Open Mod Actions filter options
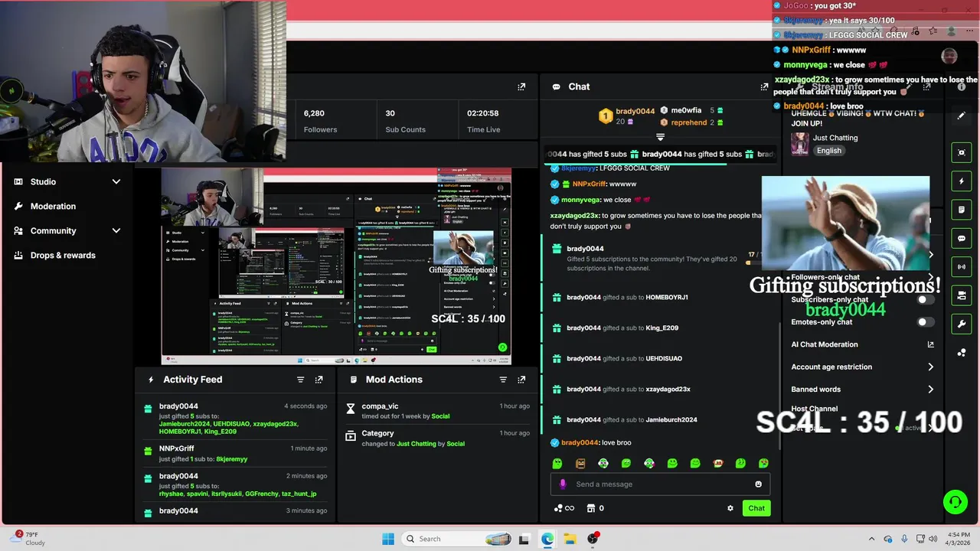Screen dimensions: 980x551 coord(503,380)
